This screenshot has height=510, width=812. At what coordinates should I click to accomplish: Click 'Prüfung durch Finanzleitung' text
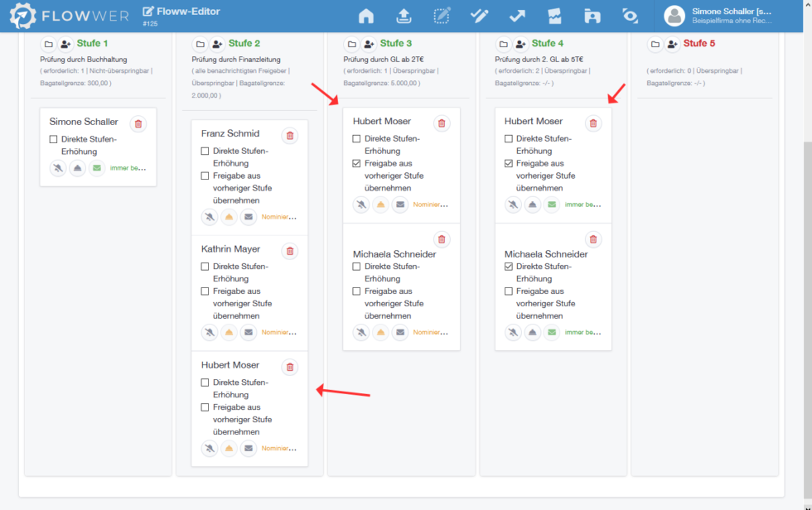click(x=236, y=60)
